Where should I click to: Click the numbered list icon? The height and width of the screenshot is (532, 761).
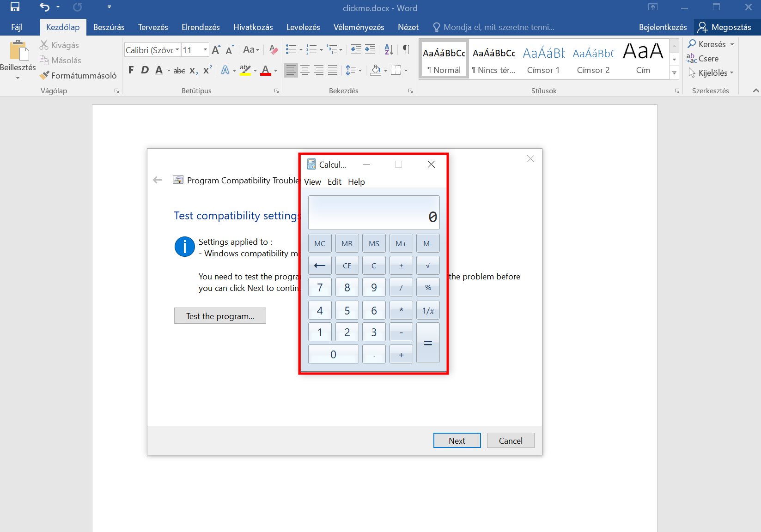(311, 49)
